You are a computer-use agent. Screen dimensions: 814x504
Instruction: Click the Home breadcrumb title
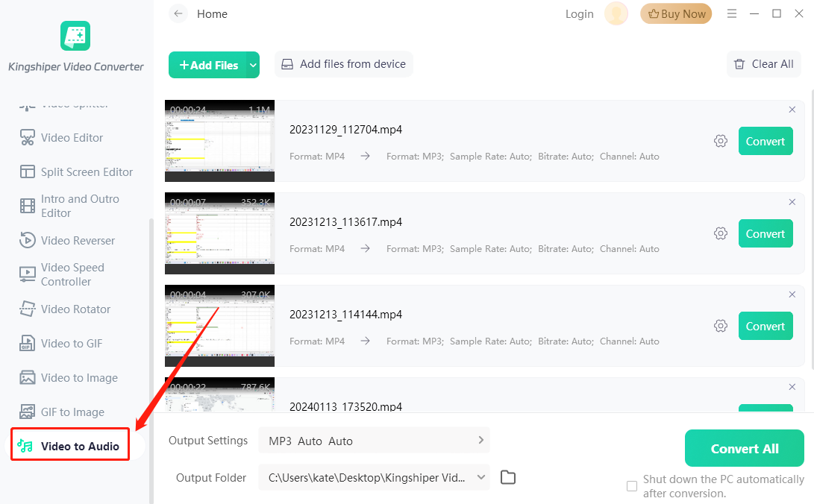point(212,14)
